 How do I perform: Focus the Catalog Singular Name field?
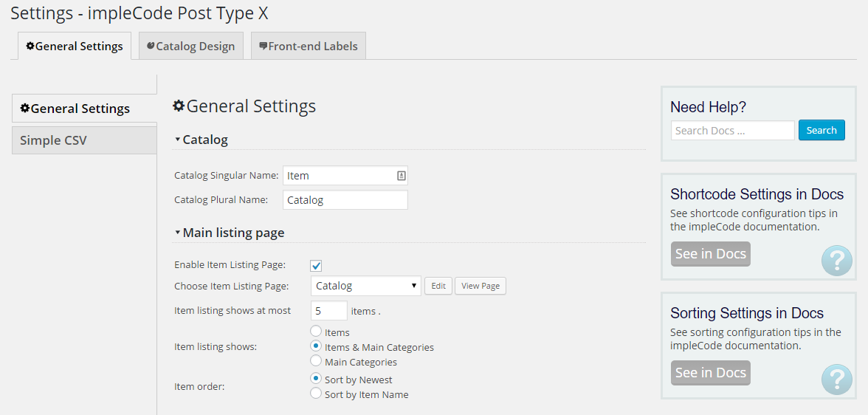[x=345, y=176]
